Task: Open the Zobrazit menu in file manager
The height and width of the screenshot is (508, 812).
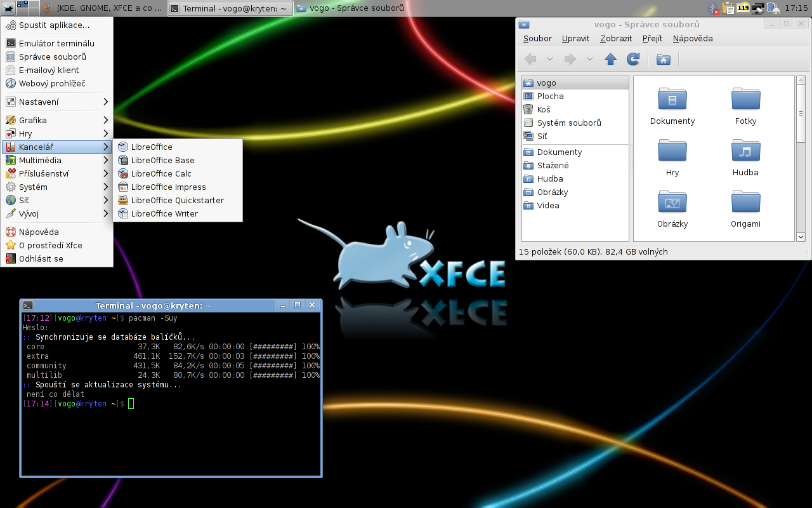Action: tap(615, 39)
